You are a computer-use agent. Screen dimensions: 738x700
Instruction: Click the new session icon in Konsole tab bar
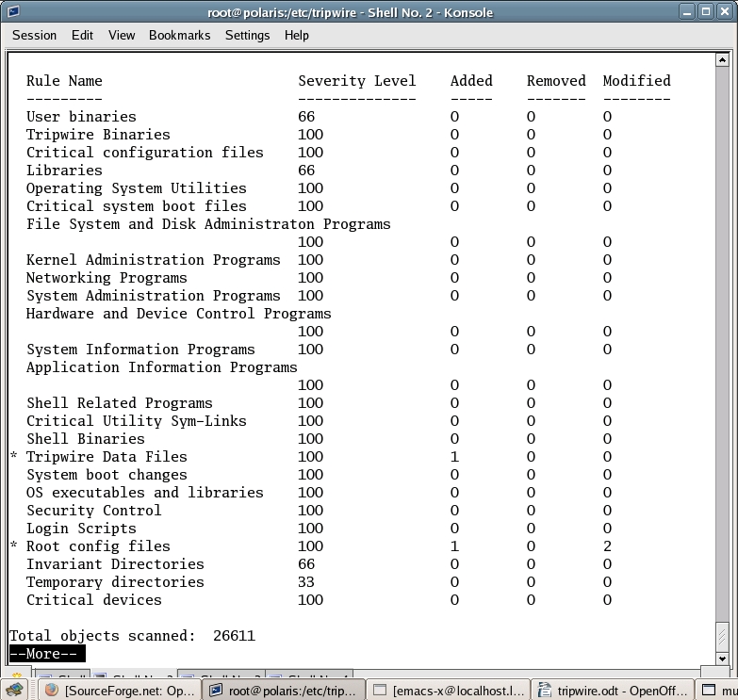[x=17, y=676]
